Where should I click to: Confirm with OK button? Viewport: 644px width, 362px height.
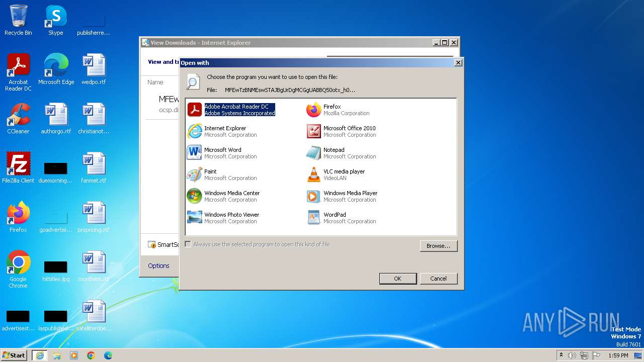tap(397, 279)
